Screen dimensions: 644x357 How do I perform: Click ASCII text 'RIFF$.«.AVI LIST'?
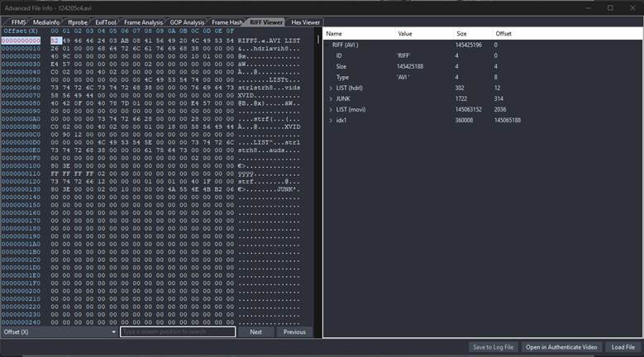pyautogui.click(x=269, y=40)
